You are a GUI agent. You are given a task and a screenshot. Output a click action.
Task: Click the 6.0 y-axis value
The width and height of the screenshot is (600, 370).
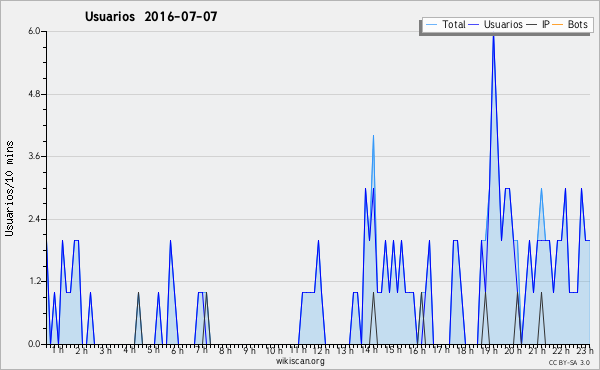pyautogui.click(x=34, y=31)
